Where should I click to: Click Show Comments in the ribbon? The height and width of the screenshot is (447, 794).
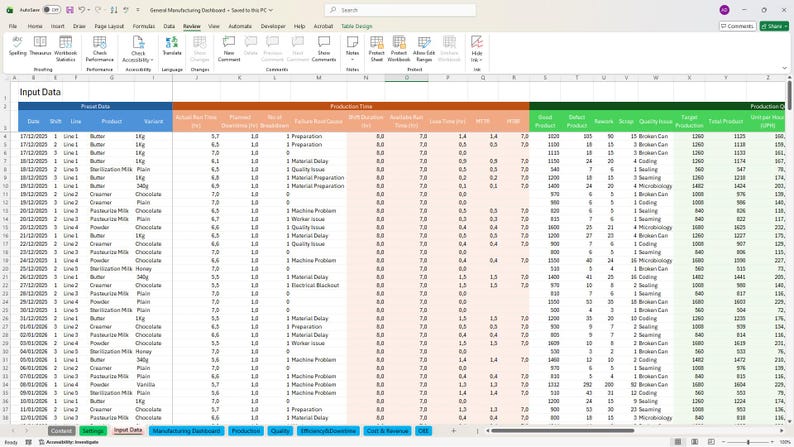[324, 49]
